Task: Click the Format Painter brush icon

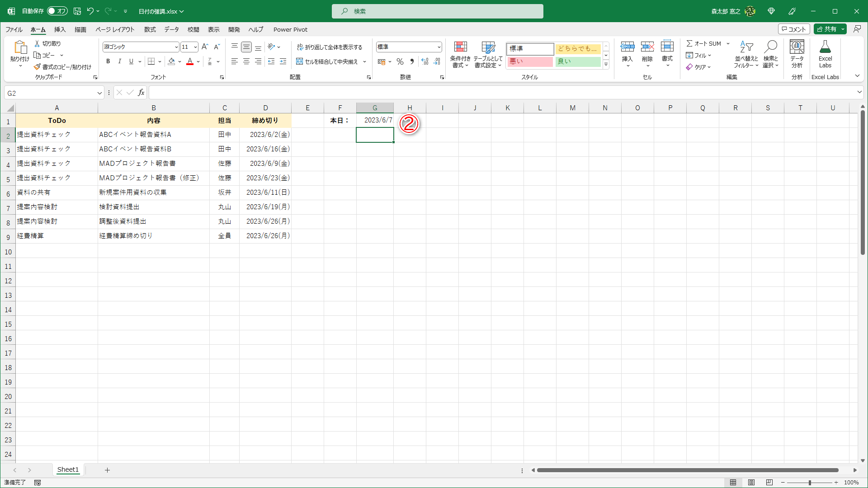Action: pyautogui.click(x=37, y=67)
